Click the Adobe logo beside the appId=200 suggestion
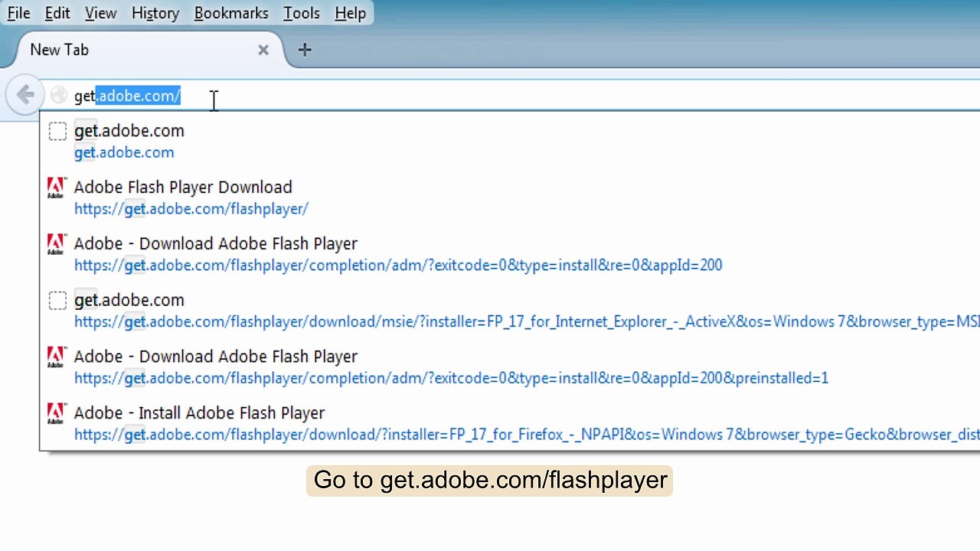Screen dimensions: 980x551 pos(57,244)
